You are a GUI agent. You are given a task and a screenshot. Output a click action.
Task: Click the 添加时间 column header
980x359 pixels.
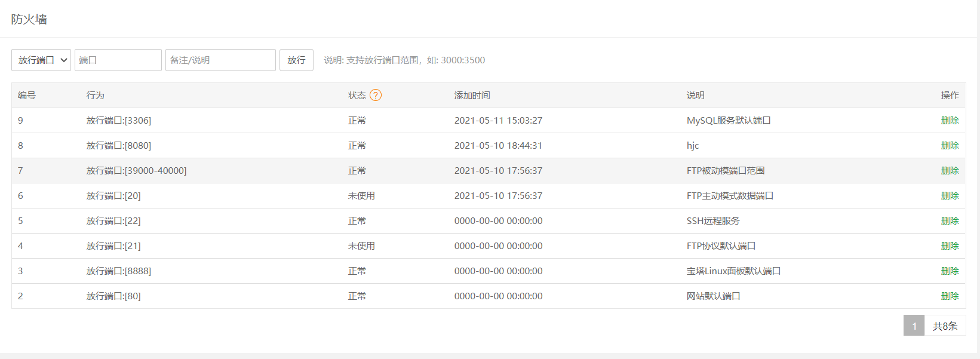click(x=472, y=96)
